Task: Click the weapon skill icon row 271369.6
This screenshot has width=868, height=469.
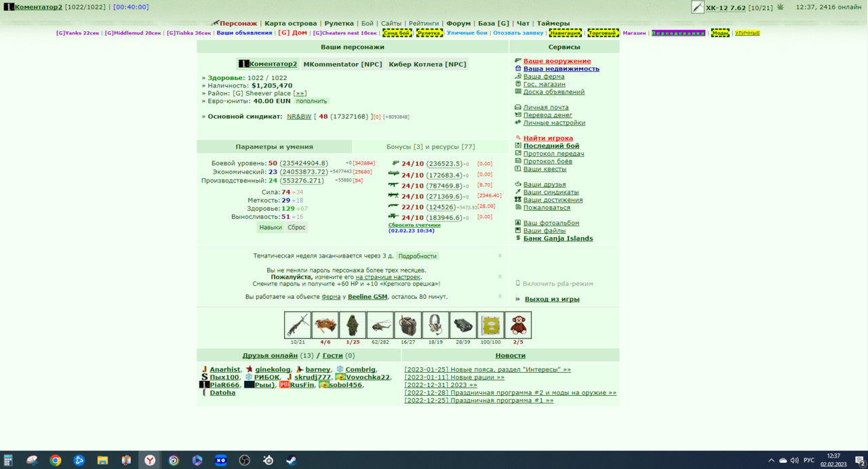Action: pos(394,196)
